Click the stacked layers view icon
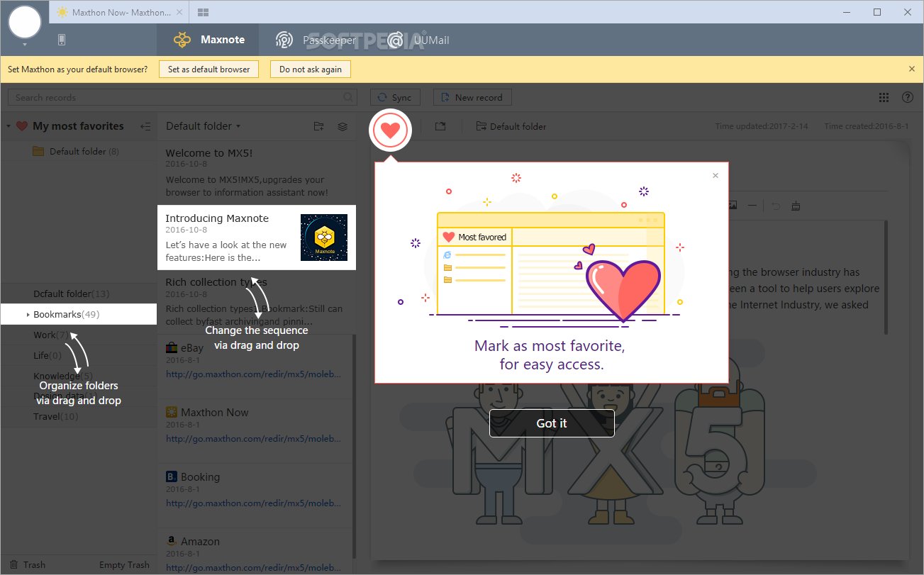The width and height of the screenshot is (924, 575). [x=343, y=126]
